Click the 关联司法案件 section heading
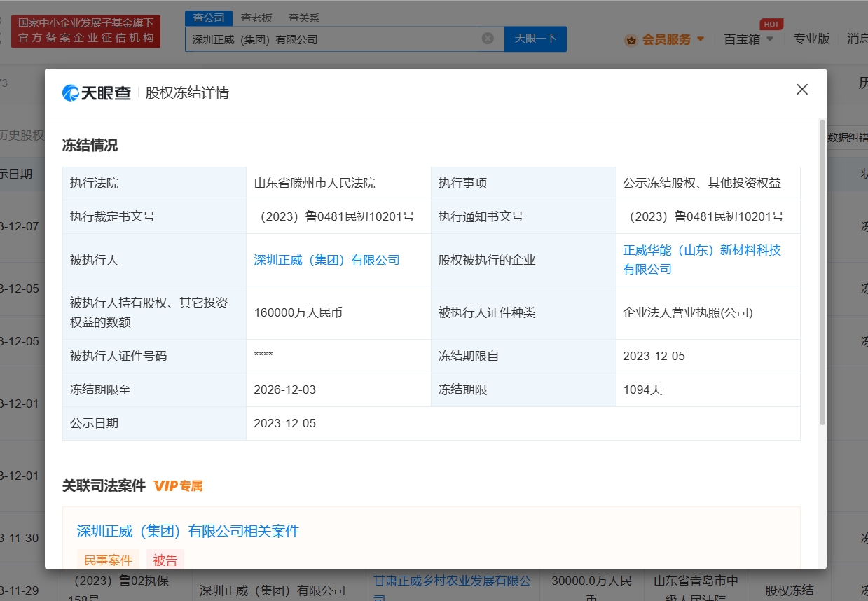868x601 pixels. [104, 485]
